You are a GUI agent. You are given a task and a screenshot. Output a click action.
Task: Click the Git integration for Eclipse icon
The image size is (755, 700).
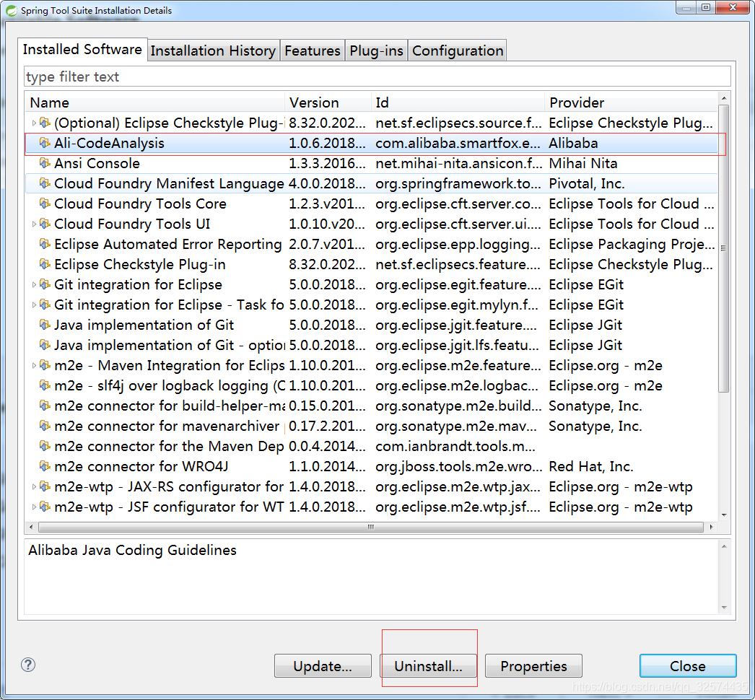(x=45, y=284)
